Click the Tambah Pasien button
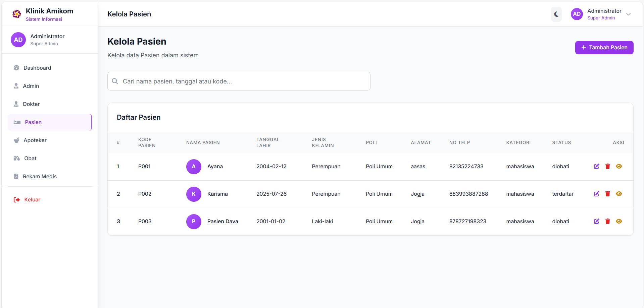Image resolution: width=644 pixels, height=308 pixels. [604, 48]
